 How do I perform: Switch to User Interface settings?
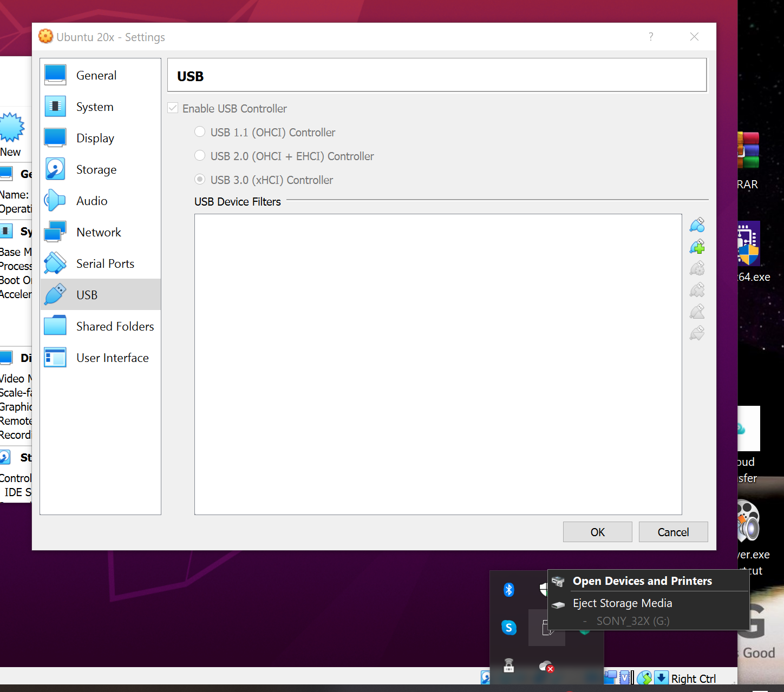[101, 358]
